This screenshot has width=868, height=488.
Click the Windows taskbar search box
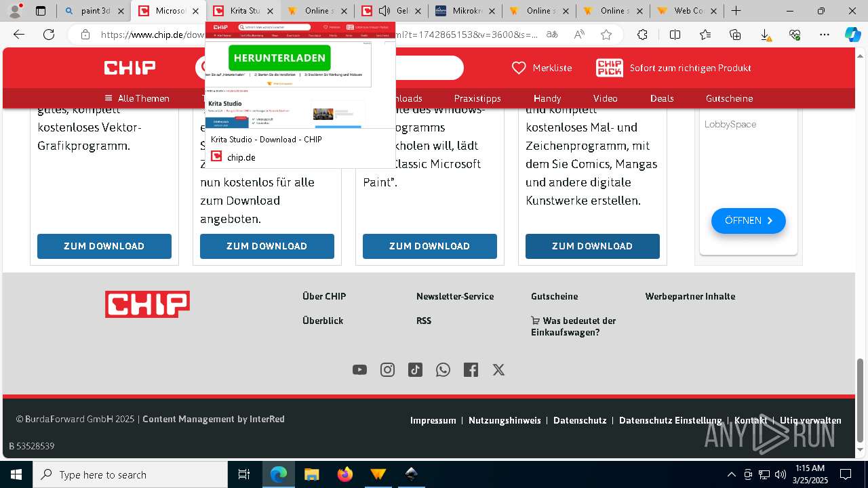(130, 474)
